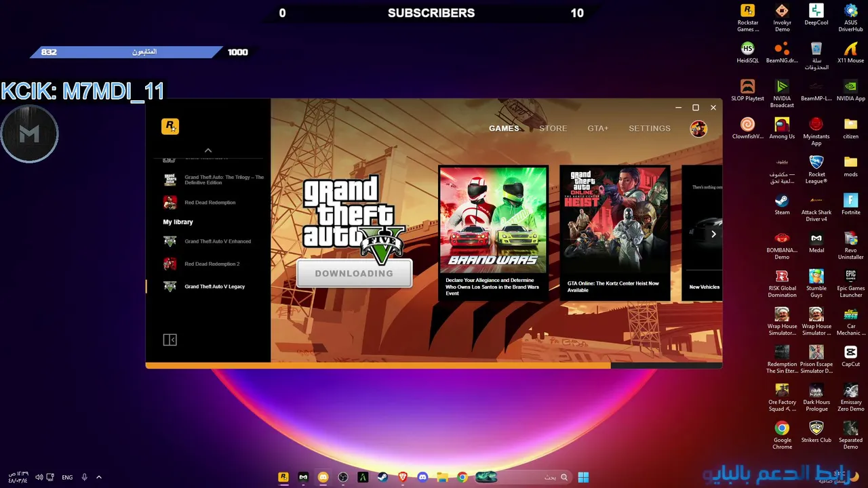Open the Windows Start menu
This screenshot has width=868, height=488.
pos(583,477)
